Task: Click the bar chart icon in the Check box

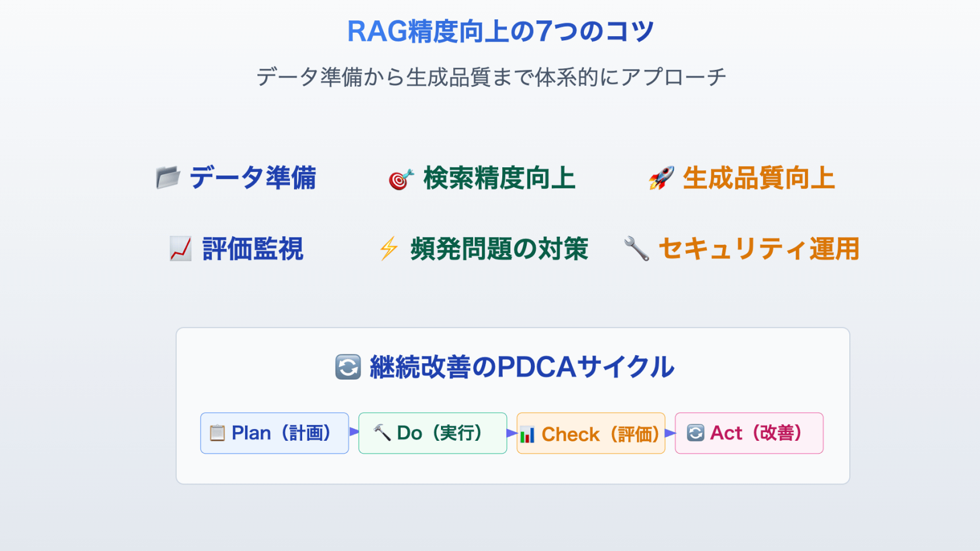Action: point(527,434)
